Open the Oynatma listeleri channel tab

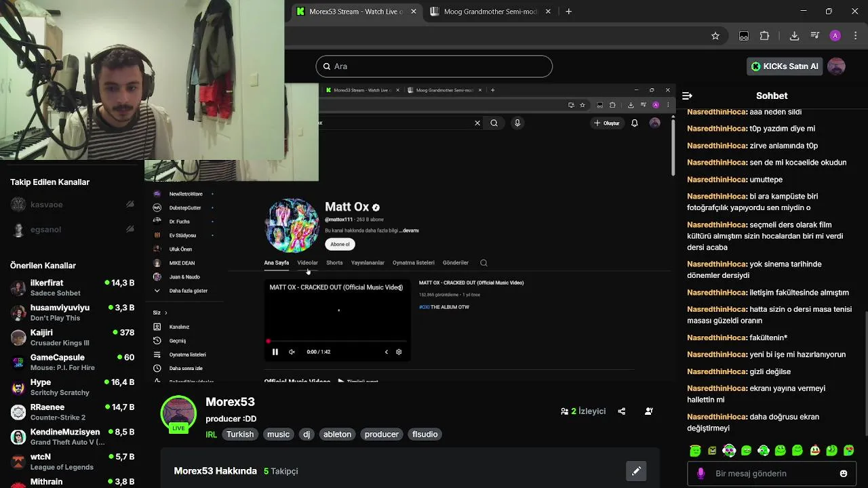pyautogui.click(x=413, y=263)
